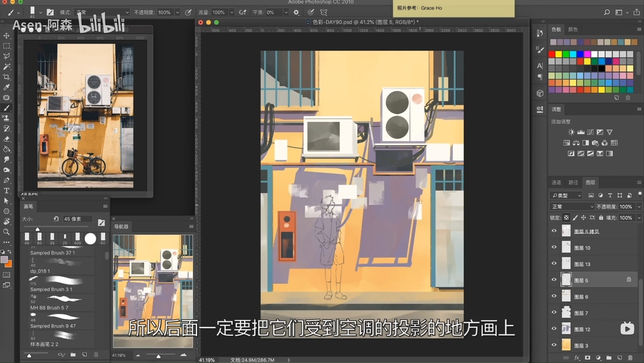Click the delete layer trash icon
The image size is (644, 363).
pyautogui.click(x=629, y=357)
